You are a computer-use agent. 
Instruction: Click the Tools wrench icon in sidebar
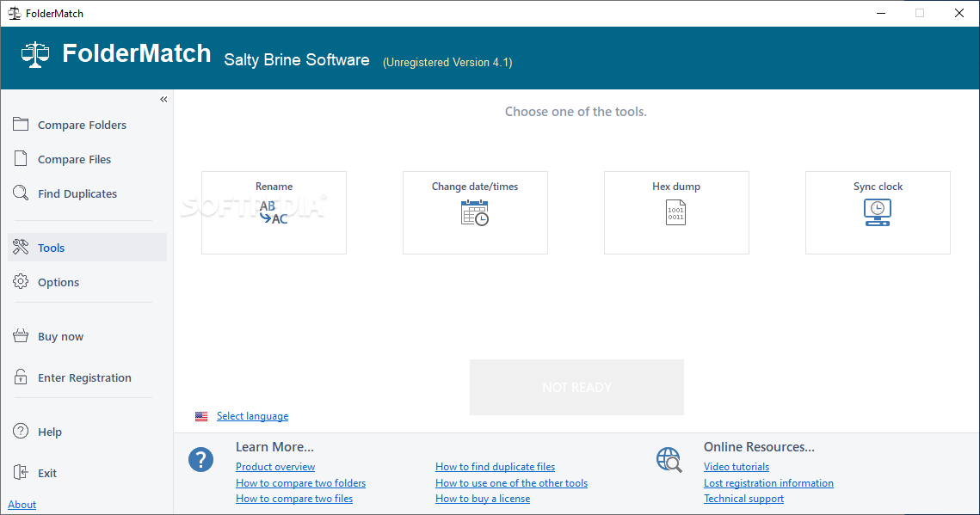[x=21, y=248]
